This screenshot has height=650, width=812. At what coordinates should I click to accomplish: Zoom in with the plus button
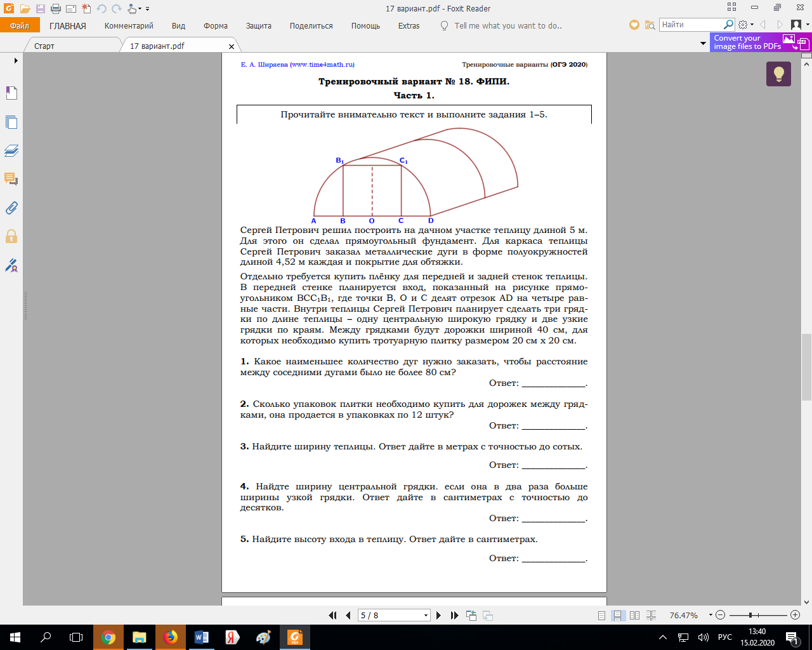pos(795,615)
